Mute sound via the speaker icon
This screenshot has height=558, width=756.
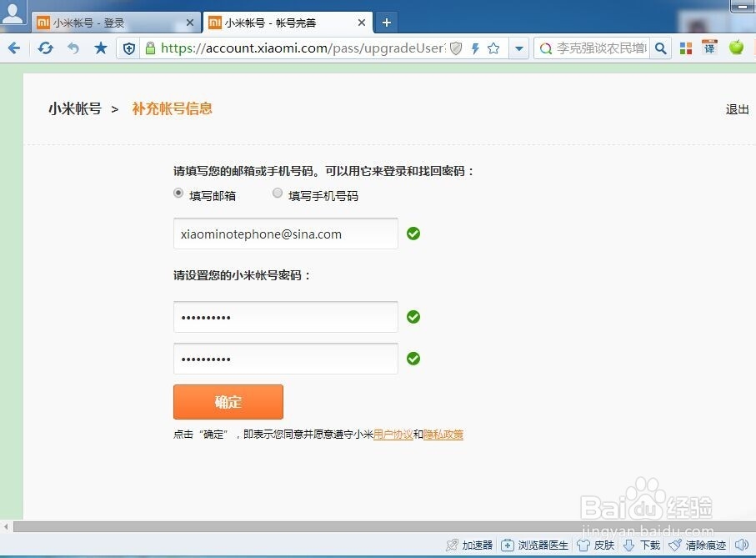coord(741,545)
